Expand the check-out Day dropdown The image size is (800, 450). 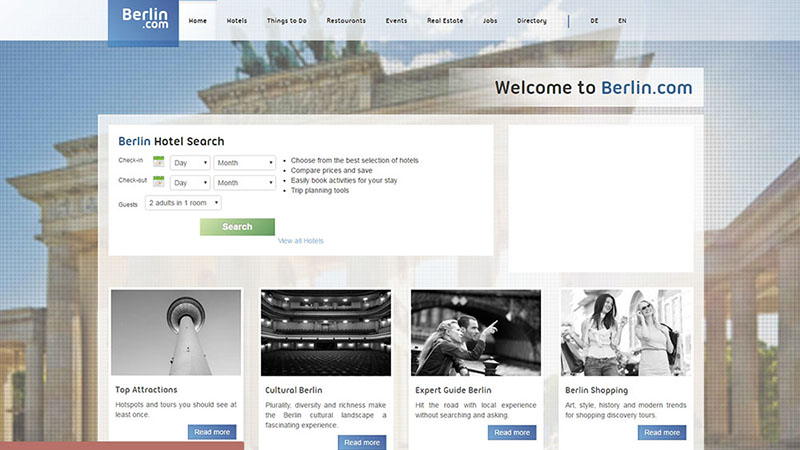tap(190, 183)
